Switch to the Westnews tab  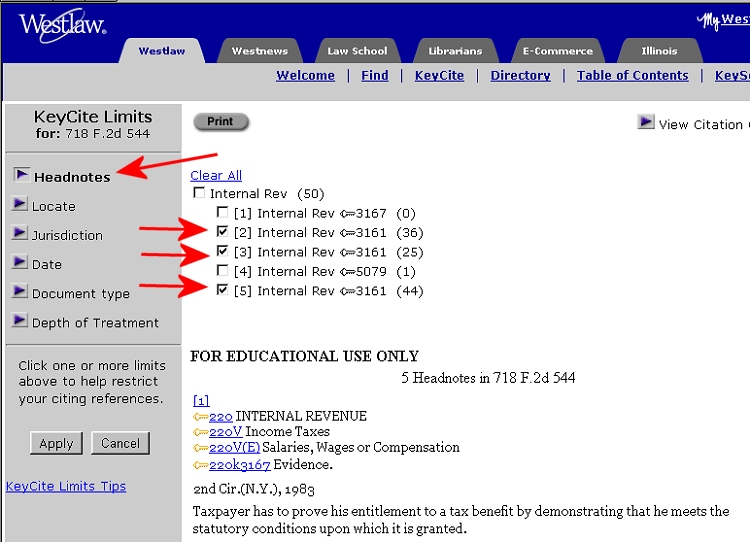click(x=260, y=51)
